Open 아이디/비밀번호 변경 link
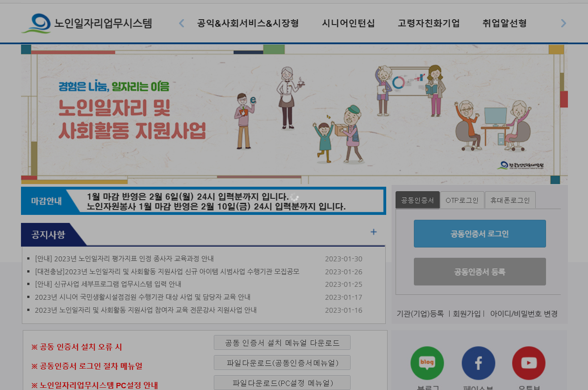The height and width of the screenshot is (390, 588). pyautogui.click(x=524, y=314)
